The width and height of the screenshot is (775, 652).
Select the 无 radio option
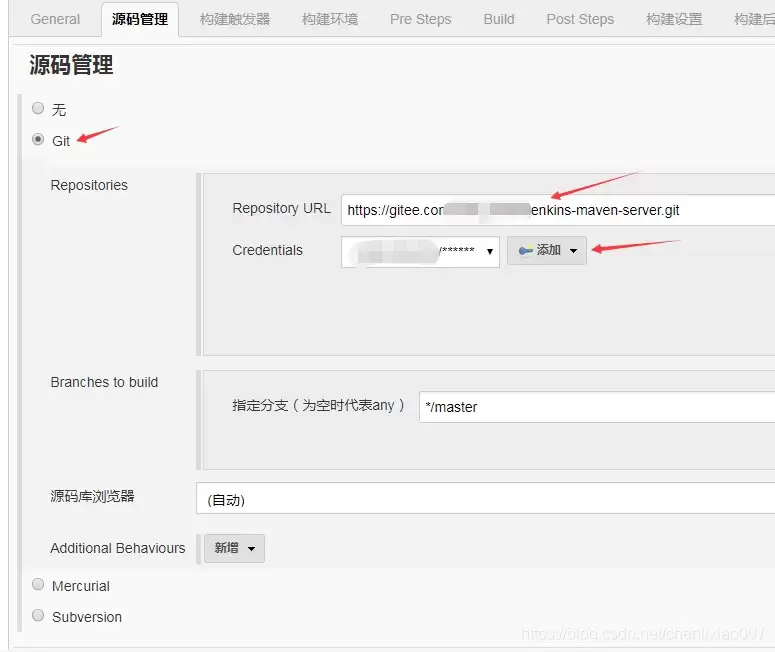[38, 108]
